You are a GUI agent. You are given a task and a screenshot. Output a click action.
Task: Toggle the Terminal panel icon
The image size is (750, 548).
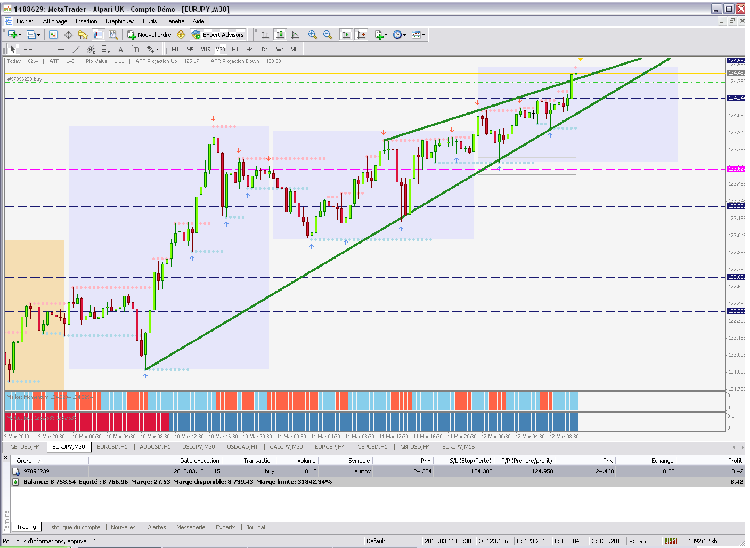[x=98, y=34]
